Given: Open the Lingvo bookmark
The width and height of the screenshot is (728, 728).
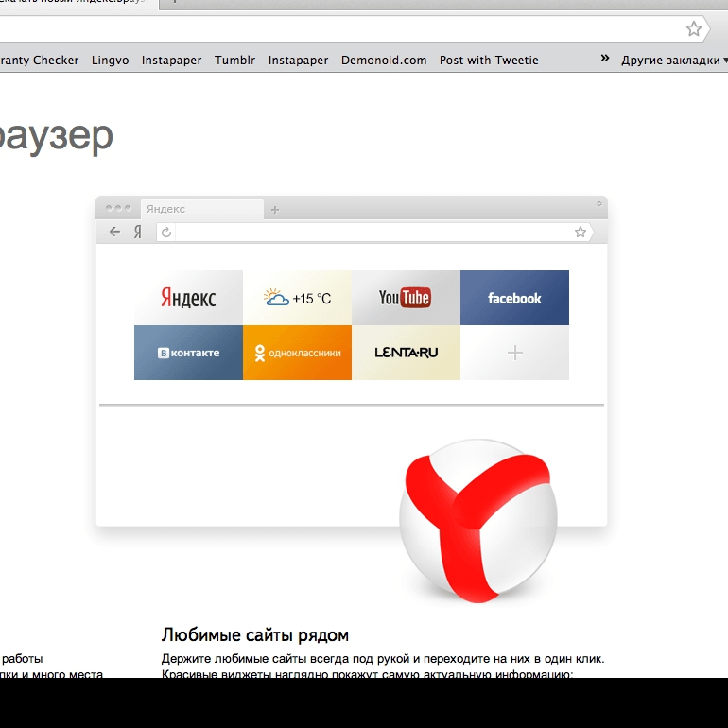Looking at the screenshot, I should [110, 61].
